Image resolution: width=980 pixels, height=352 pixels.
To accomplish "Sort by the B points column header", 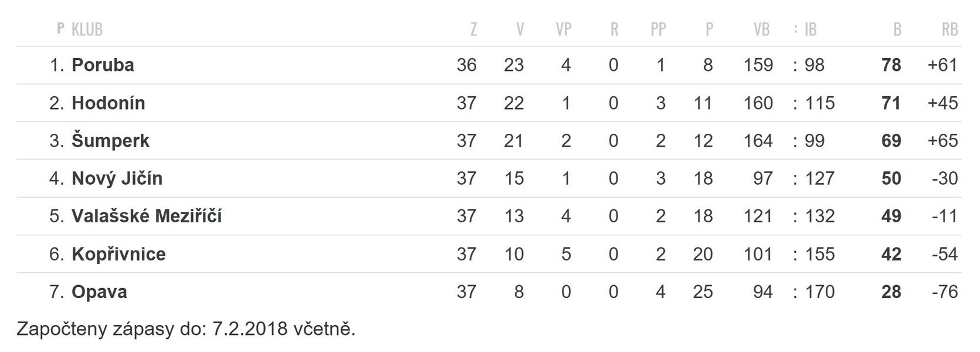I will click(x=897, y=29).
